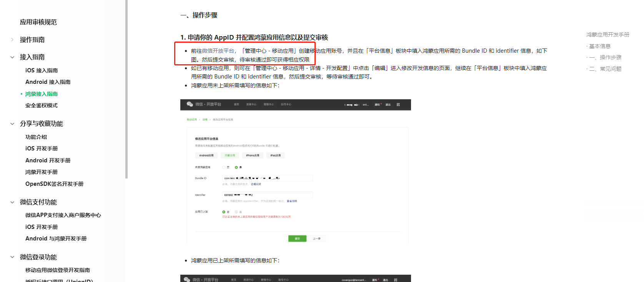This screenshot has width=644, height=282.
Task: Open 应用审核规范 in the sidebar
Action: [x=38, y=22]
